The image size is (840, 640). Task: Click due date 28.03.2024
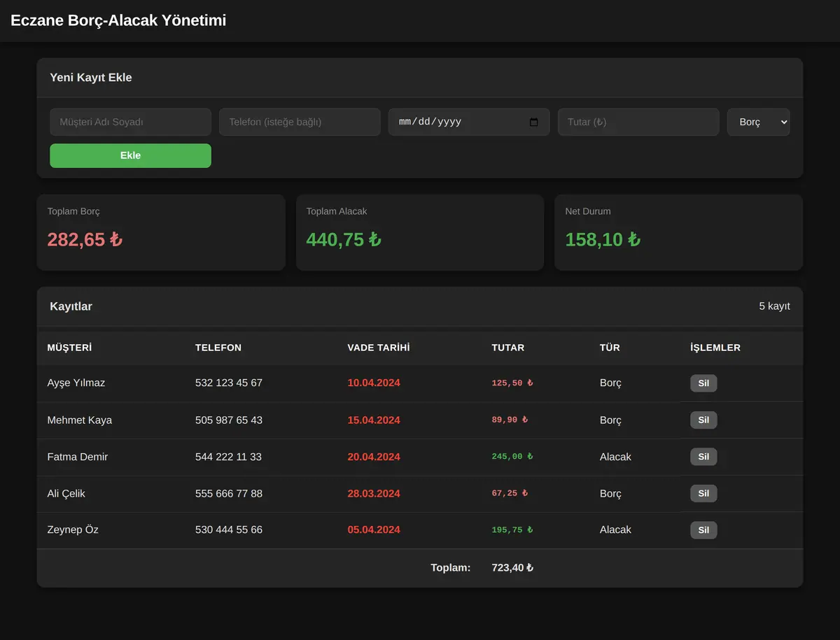pyautogui.click(x=374, y=494)
